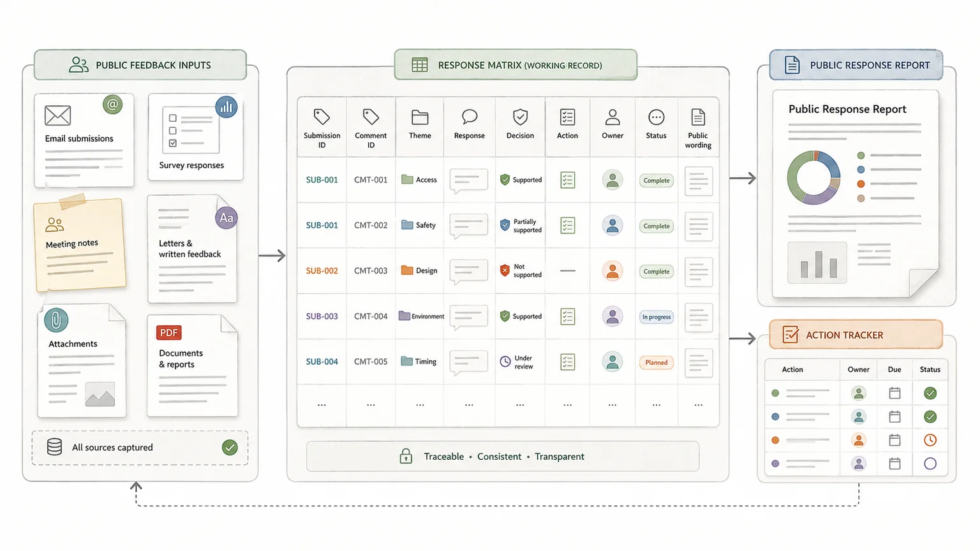Image resolution: width=980 pixels, height=551 pixels.
Task: Click the Response speech bubble header icon
Action: tap(470, 117)
